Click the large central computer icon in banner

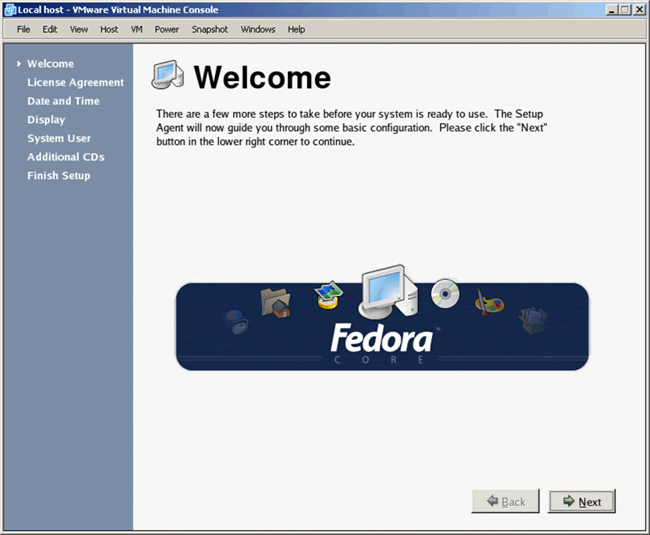(x=384, y=291)
